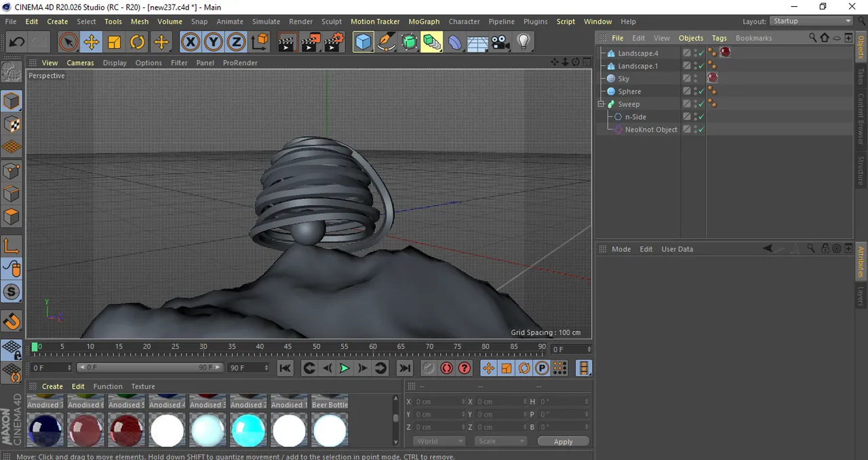Open viewport Cameras menu
Viewport: 868px width, 460px height.
click(x=80, y=62)
